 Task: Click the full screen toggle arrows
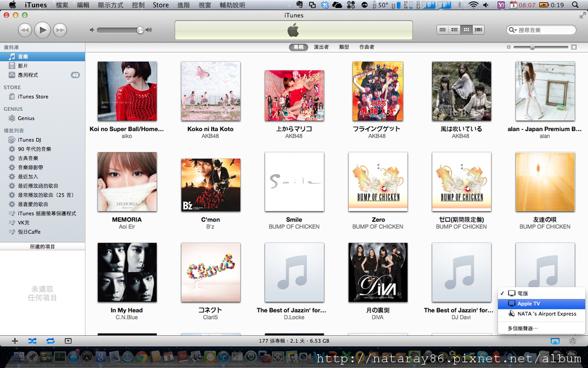[582, 16]
